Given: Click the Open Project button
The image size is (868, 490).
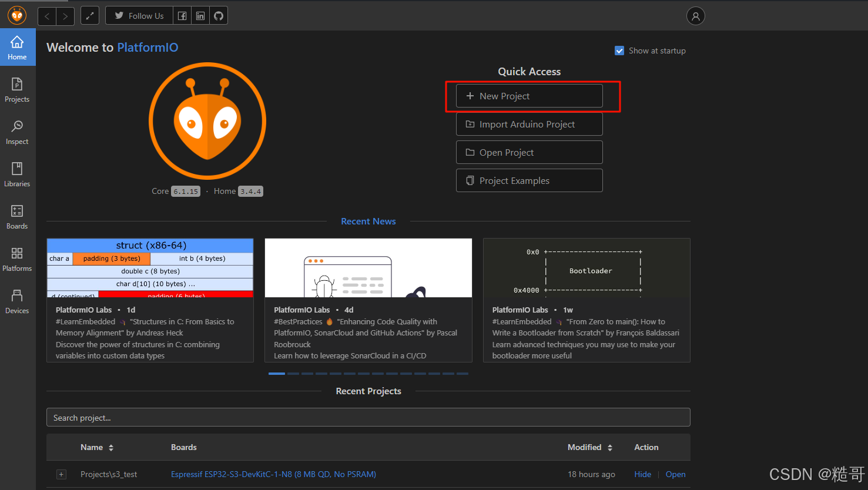Looking at the screenshot, I should click(x=529, y=152).
